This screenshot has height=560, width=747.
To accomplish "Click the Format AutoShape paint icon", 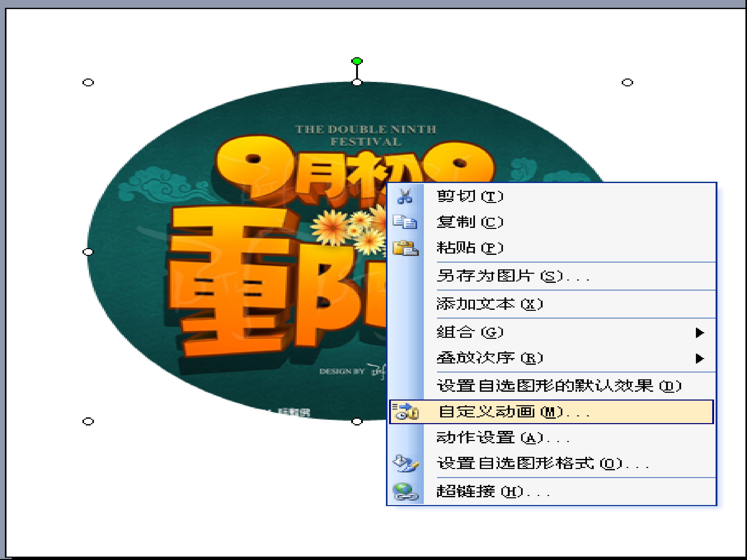I will point(406,463).
